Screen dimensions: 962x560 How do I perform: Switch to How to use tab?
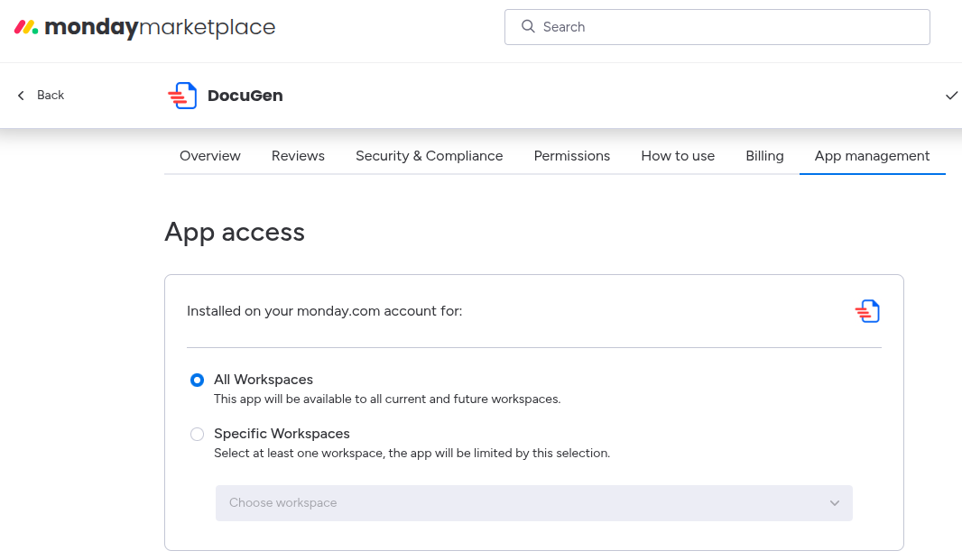tap(678, 156)
